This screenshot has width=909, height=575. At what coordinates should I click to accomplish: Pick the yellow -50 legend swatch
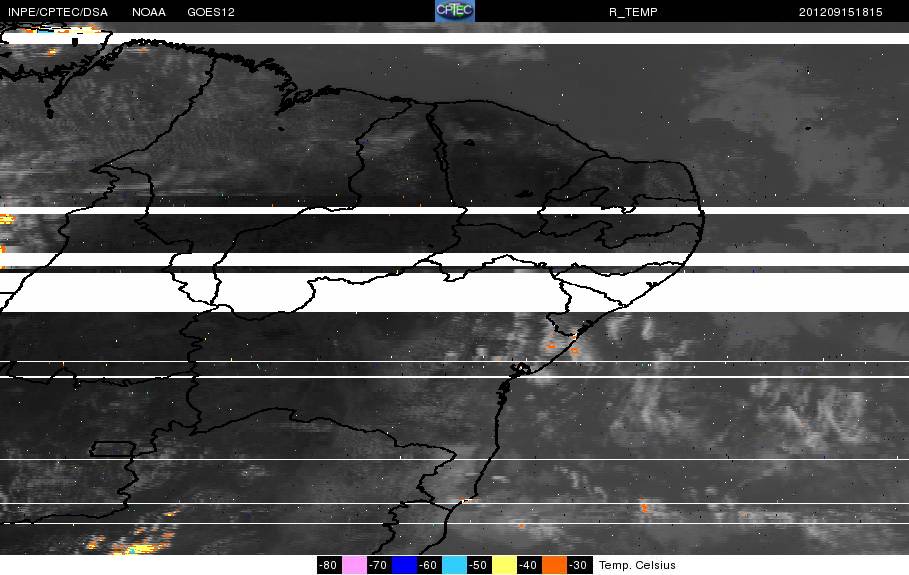pyautogui.click(x=504, y=565)
